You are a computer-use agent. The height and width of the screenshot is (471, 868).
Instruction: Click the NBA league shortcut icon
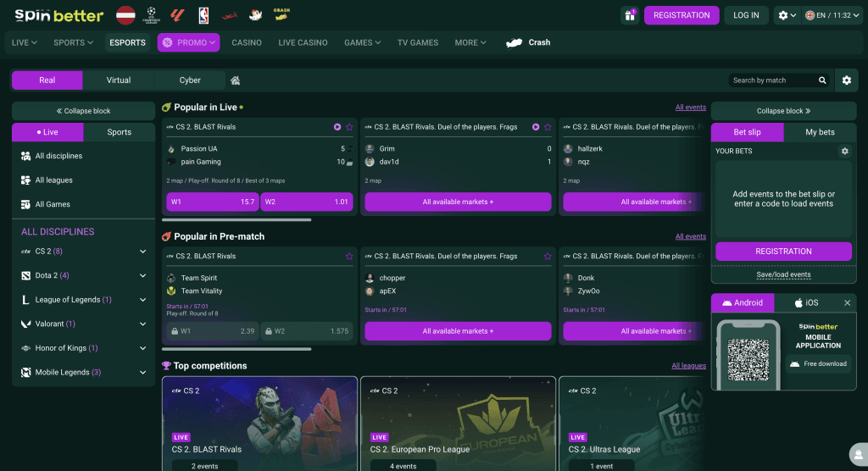pos(203,15)
